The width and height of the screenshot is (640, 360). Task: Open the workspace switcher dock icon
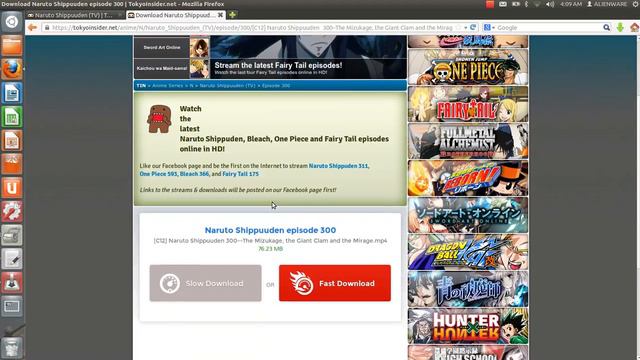coord(11,306)
